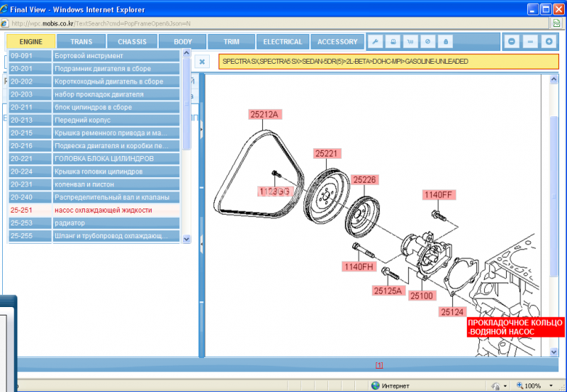This screenshot has width=567, height=392.
Task: Click the lock icon in toolbar
Action: pyautogui.click(x=445, y=42)
